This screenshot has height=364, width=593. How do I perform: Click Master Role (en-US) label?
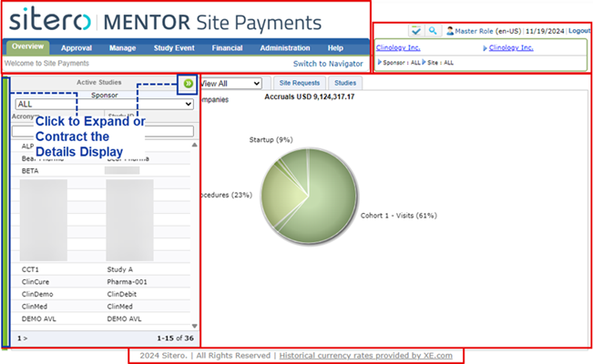[488, 31]
